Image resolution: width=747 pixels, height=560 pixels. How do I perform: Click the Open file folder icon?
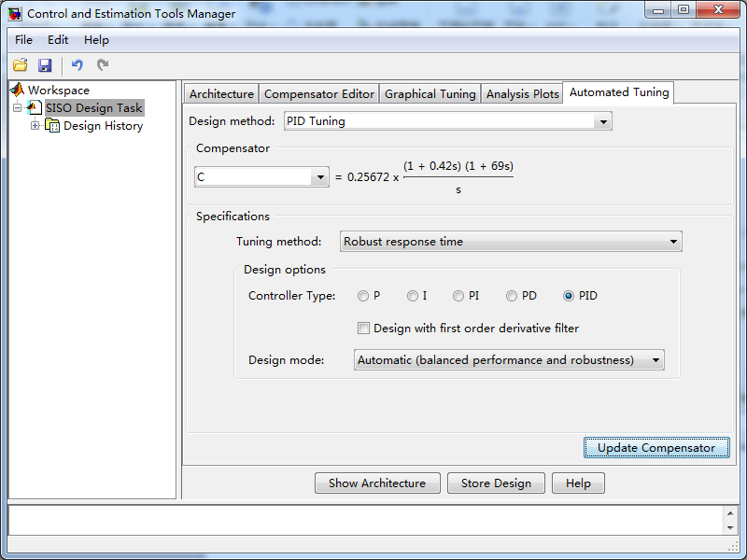20,64
